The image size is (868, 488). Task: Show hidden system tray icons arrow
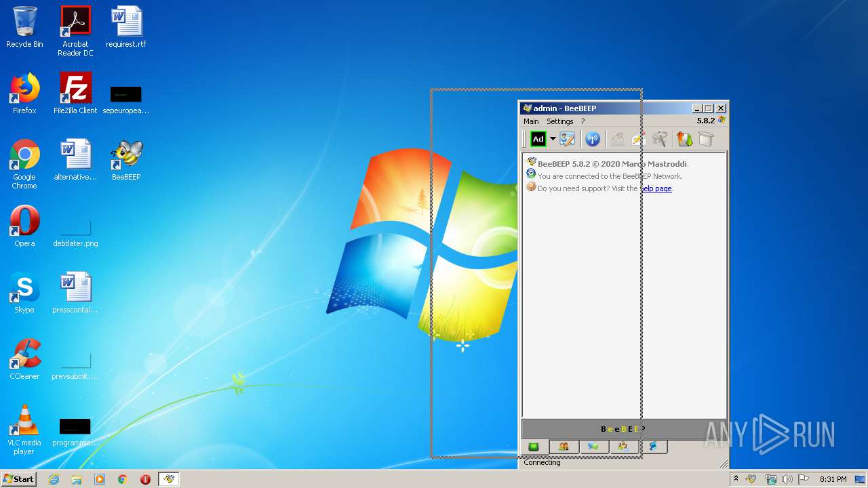[736, 479]
